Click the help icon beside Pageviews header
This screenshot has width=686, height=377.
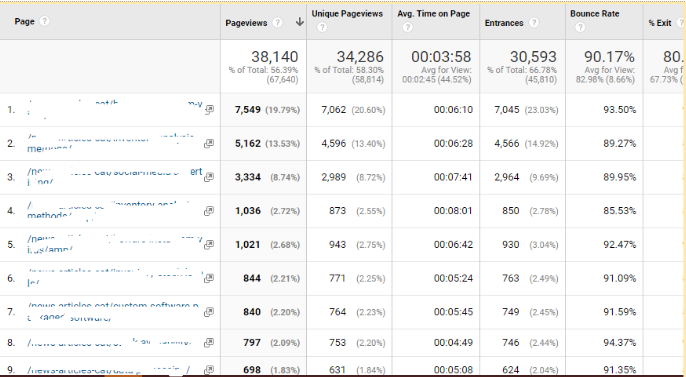(277, 23)
